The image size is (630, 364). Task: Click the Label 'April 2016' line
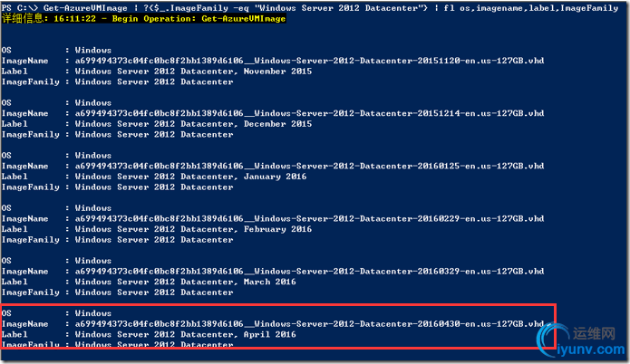[149, 334]
